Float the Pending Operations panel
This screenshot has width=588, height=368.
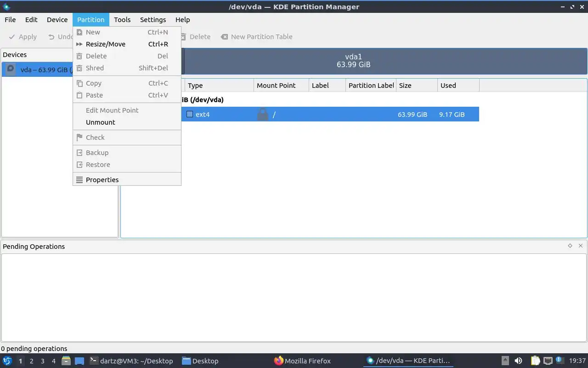click(x=570, y=246)
